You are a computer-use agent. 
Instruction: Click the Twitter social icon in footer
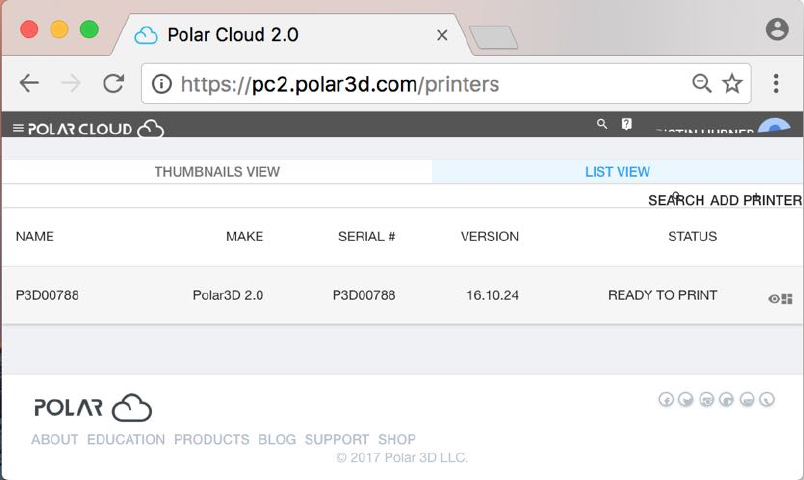point(686,400)
